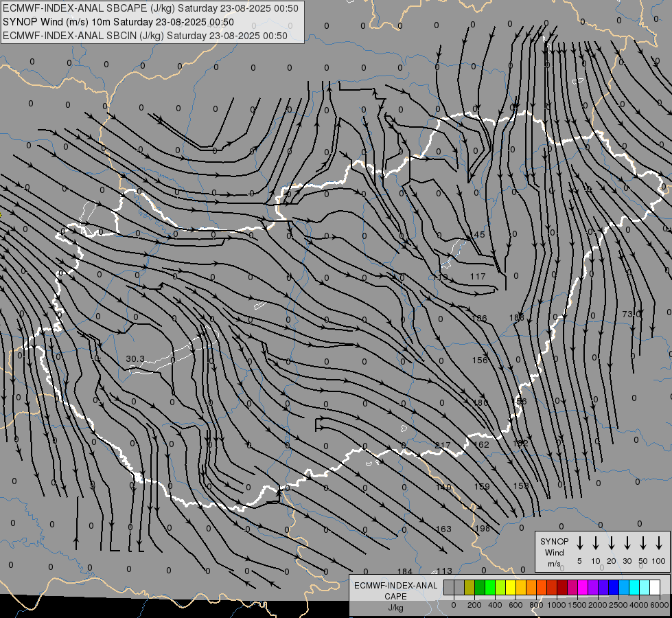This screenshot has width=672, height=618.
Task: Select the dark green CAPE legend swatch
Action: [480, 587]
